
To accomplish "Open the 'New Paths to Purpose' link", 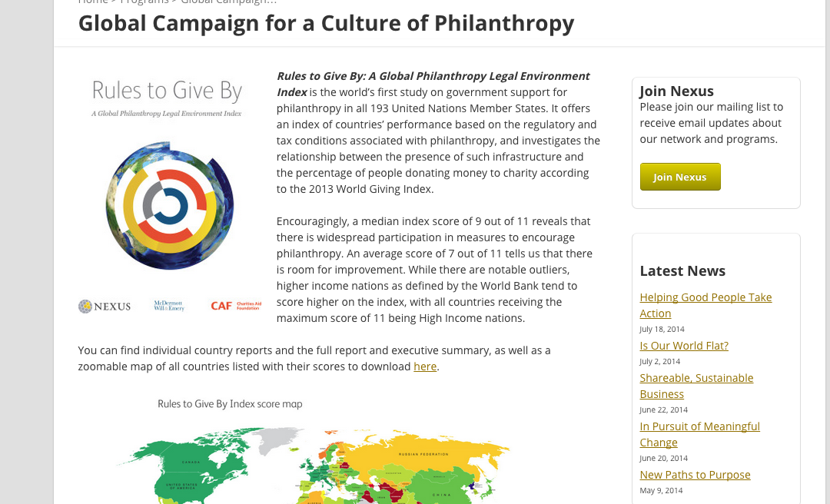I will tap(695, 475).
